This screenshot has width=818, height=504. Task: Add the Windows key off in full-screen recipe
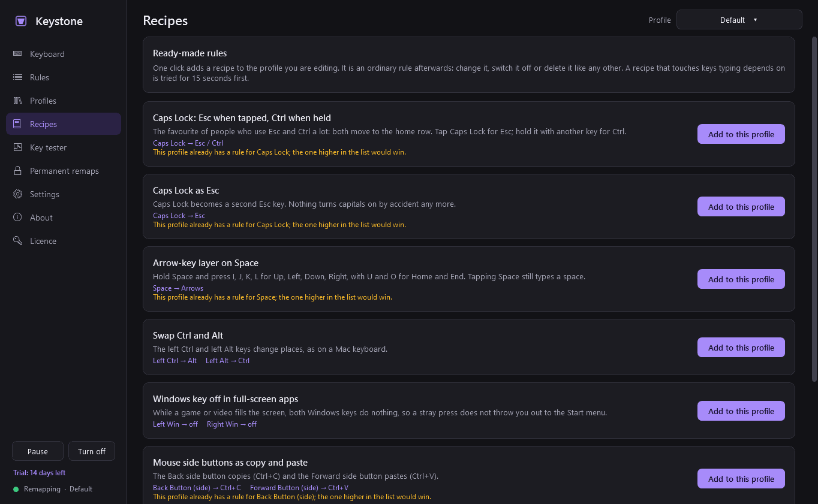741,411
